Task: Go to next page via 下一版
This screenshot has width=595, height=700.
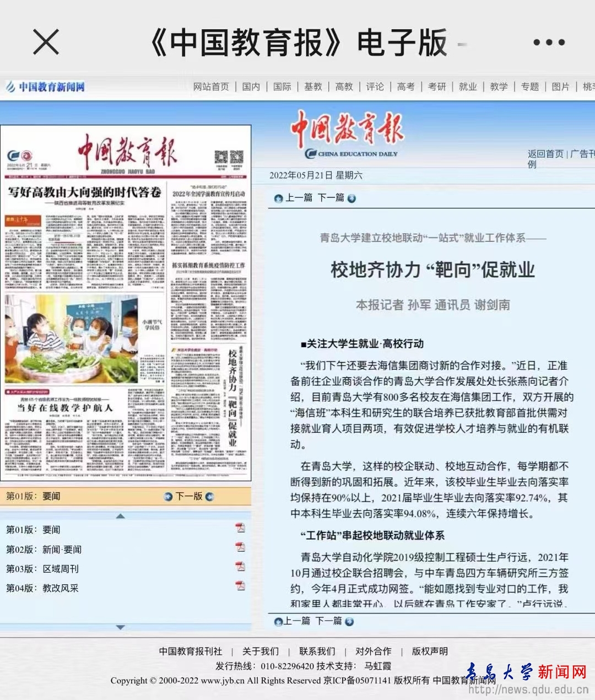Action: (x=188, y=497)
